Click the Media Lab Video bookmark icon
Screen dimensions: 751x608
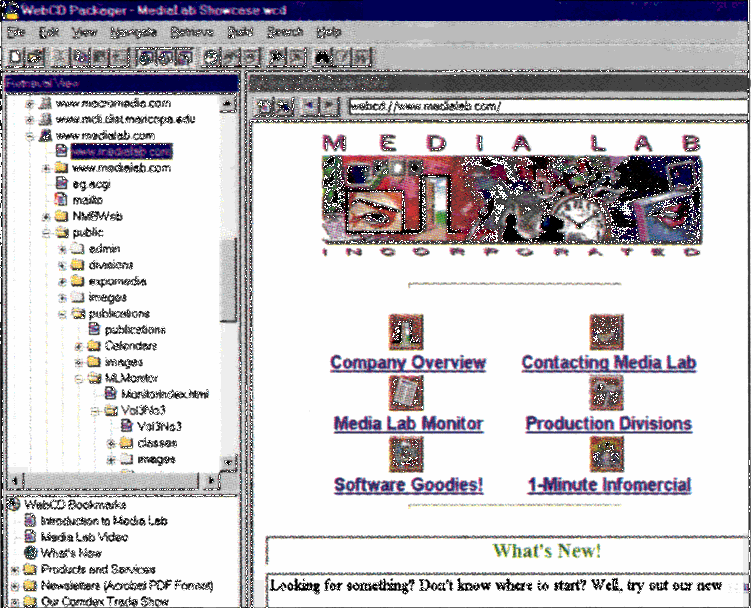pos(30,537)
